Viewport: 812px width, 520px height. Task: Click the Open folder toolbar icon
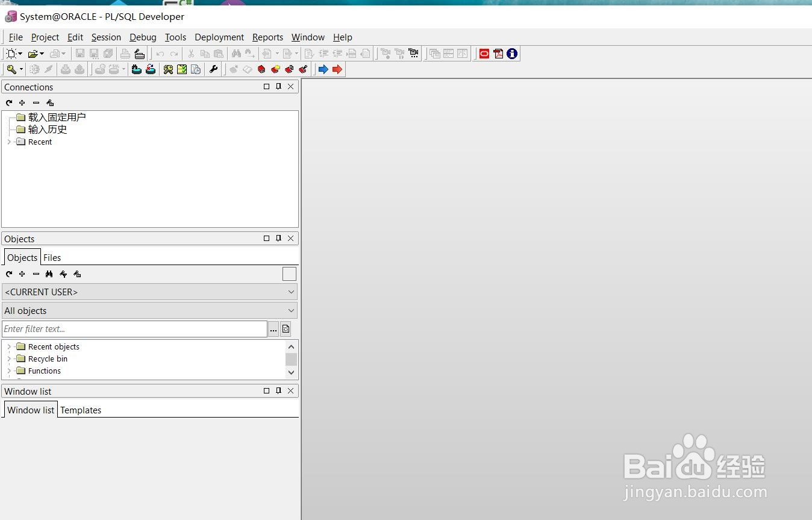33,54
